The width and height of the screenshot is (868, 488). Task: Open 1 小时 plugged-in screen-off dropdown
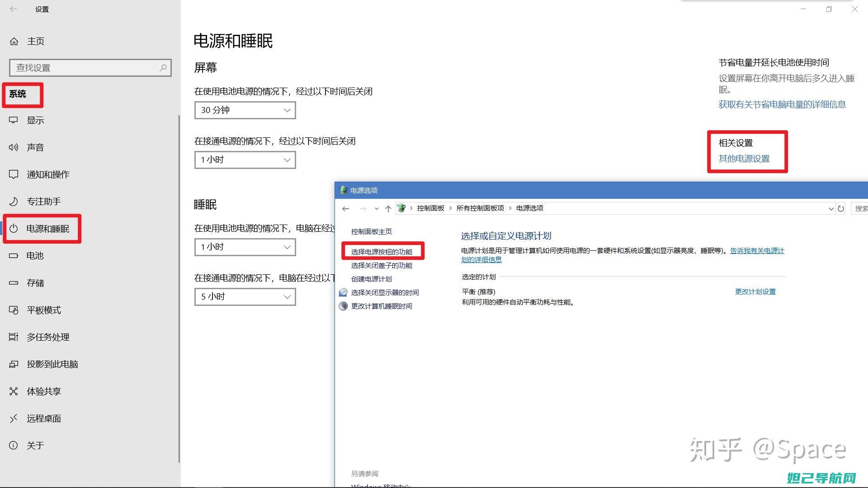[x=245, y=160]
